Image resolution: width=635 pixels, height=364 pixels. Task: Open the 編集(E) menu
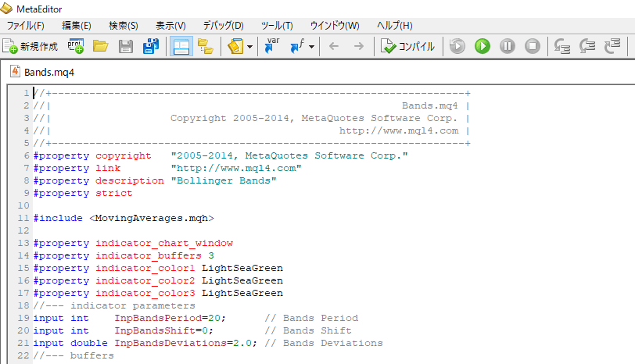(x=77, y=26)
